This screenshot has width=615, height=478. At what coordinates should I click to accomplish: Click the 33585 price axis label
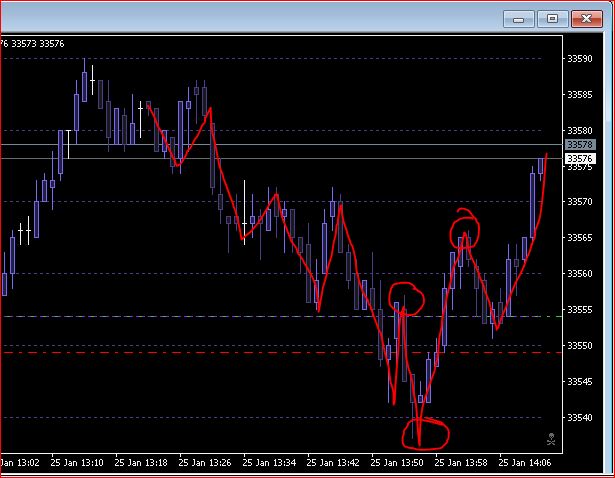[x=580, y=95]
